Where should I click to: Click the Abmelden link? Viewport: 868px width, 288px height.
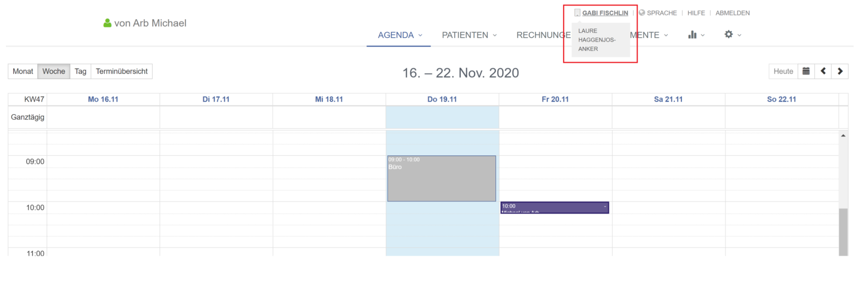732,13
